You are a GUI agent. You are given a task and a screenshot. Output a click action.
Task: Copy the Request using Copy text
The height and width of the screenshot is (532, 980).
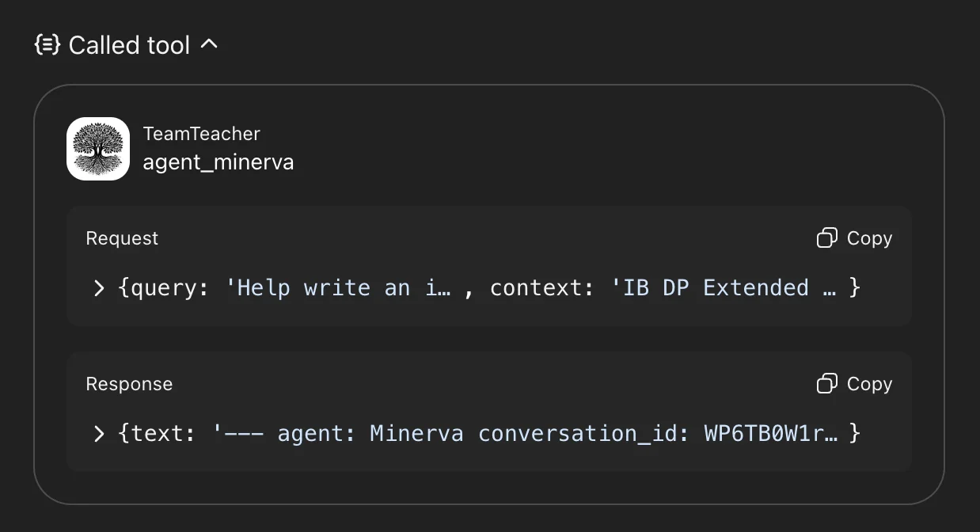coord(869,238)
